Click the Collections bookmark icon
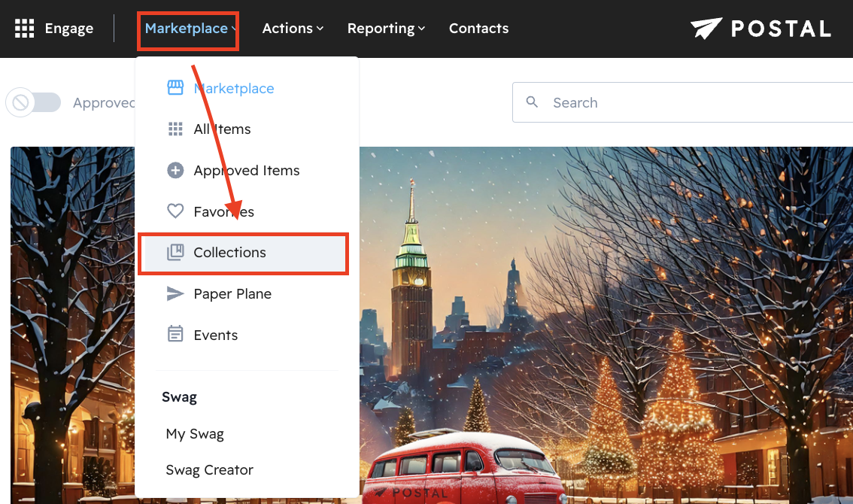This screenshot has height=504, width=853. (175, 253)
